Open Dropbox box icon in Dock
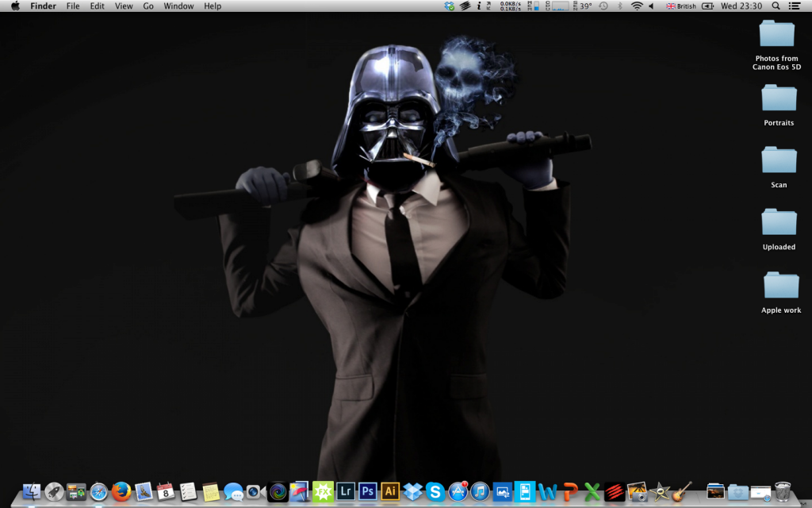Image resolution: width=812 pixels, height=508 pixels. [x=412, y=491]
